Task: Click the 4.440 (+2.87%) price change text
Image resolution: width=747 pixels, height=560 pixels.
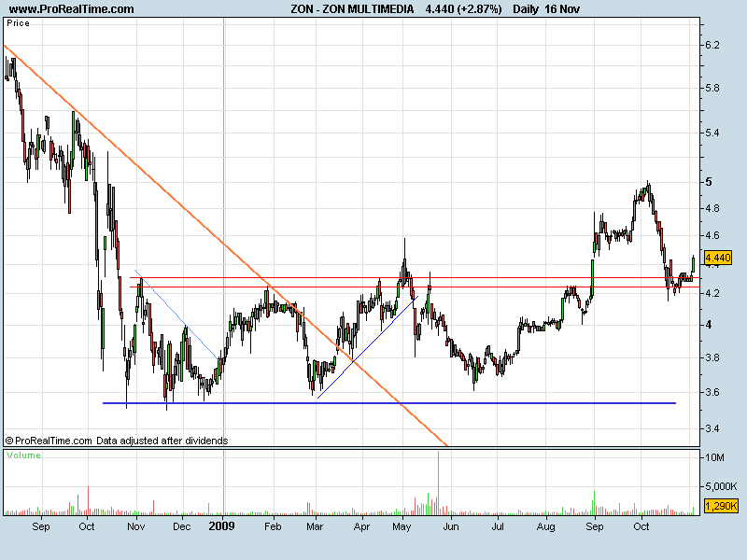Action: [463, 9]
